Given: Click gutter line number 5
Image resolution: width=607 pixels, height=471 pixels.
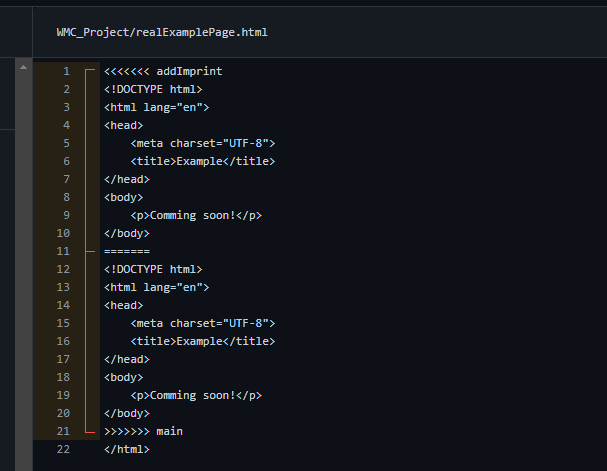Looking at the screenshot, I should (67, 143).
